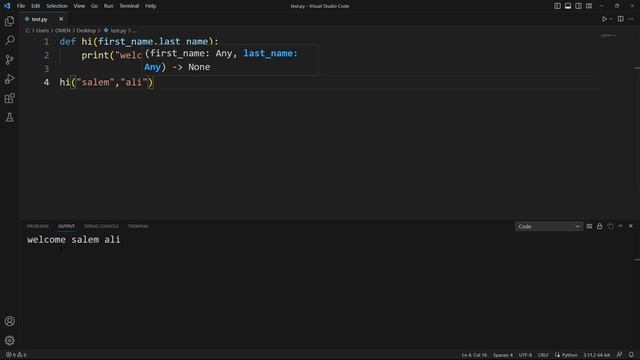Open the Testing flask view

coord(9,118)
